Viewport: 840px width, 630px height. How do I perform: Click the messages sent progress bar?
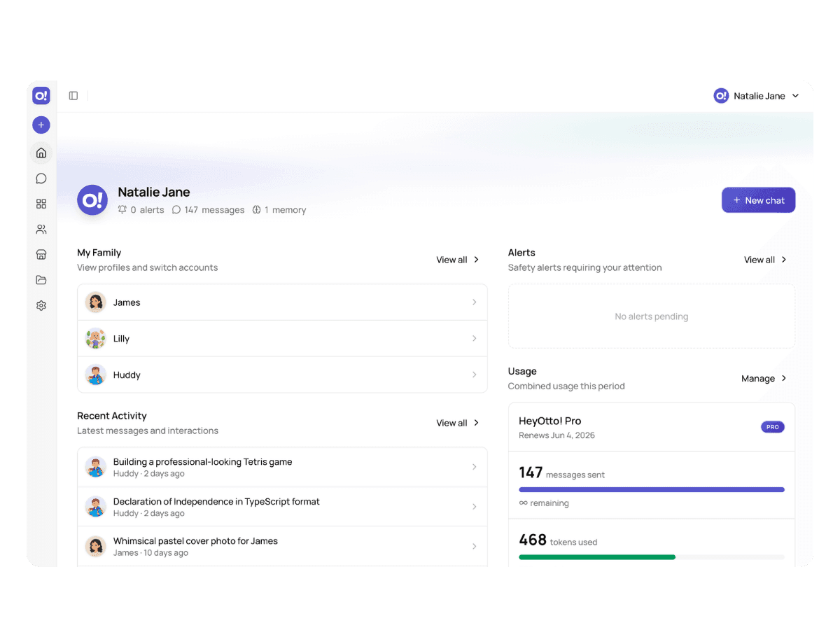(x=652, y=490)
